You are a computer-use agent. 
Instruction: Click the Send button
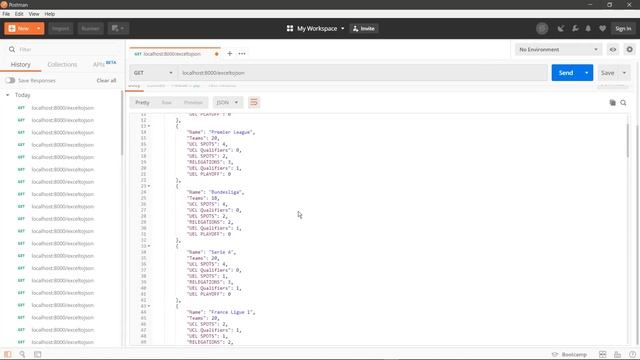[566, 73]
